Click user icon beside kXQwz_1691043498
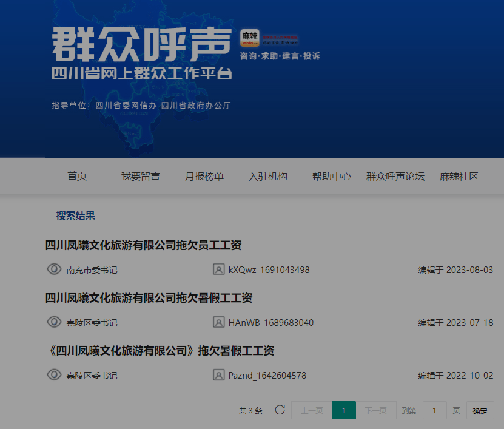The width and height of the screenshot is (504, 429). click(219, 269)
